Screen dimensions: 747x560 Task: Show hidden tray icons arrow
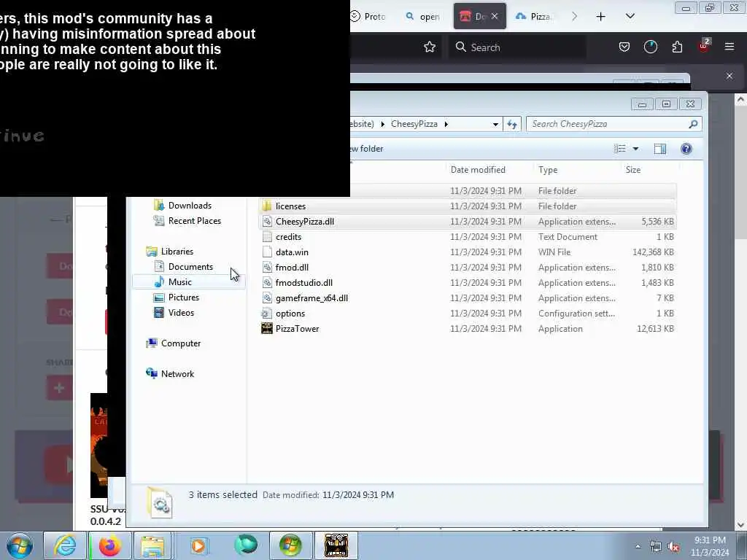click(638, 546)
